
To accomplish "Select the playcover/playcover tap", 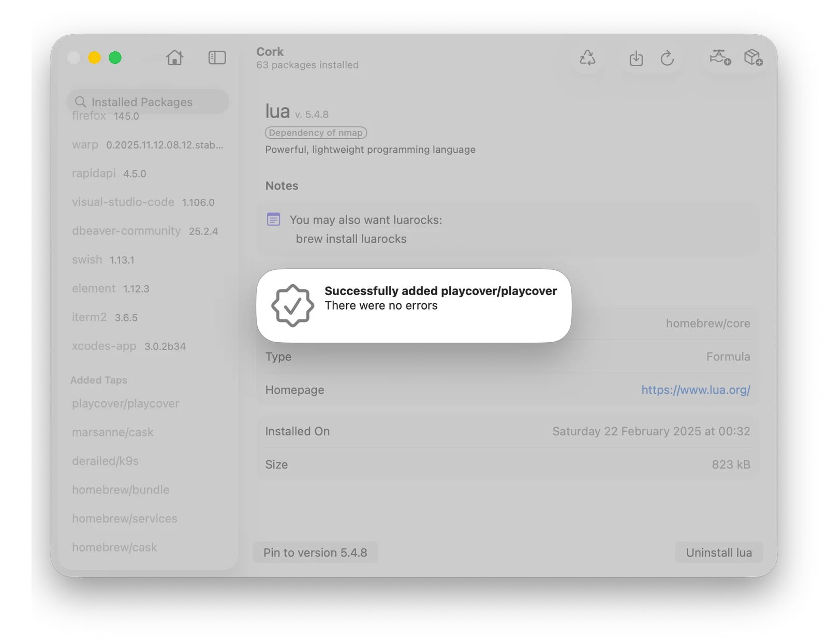I will tap(126, 403).
